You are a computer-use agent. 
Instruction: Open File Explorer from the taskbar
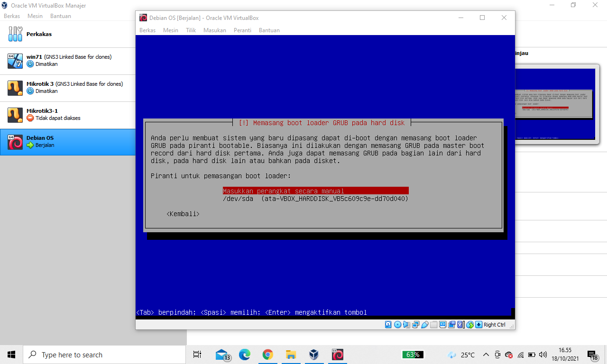pos(291,355)
